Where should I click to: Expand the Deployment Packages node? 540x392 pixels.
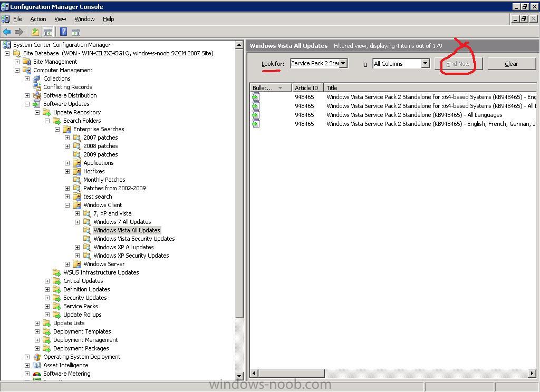(37, 348)
